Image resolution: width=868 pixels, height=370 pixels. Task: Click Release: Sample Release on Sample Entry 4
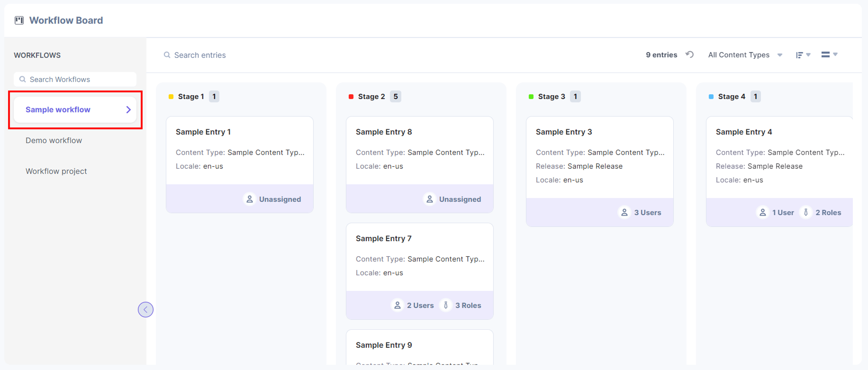tap(759, 166)
